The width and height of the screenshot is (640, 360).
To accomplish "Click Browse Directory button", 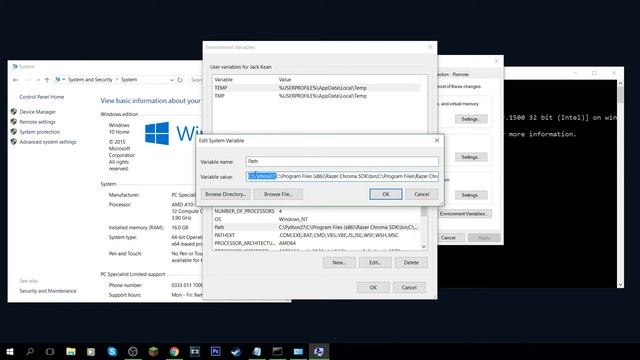I will click(225, 194).
